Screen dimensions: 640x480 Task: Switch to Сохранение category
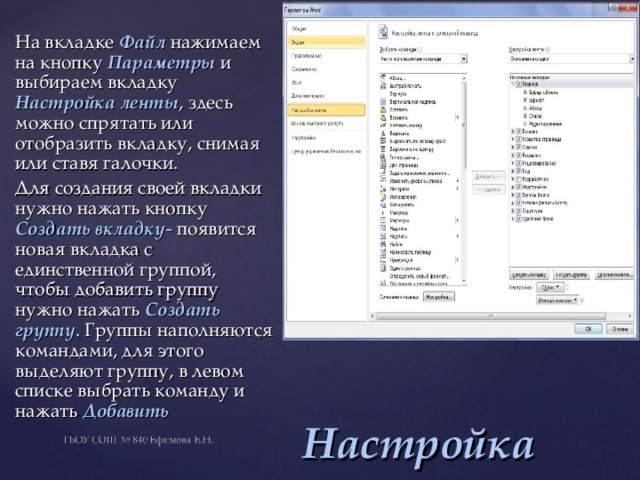tap(326, 69)
